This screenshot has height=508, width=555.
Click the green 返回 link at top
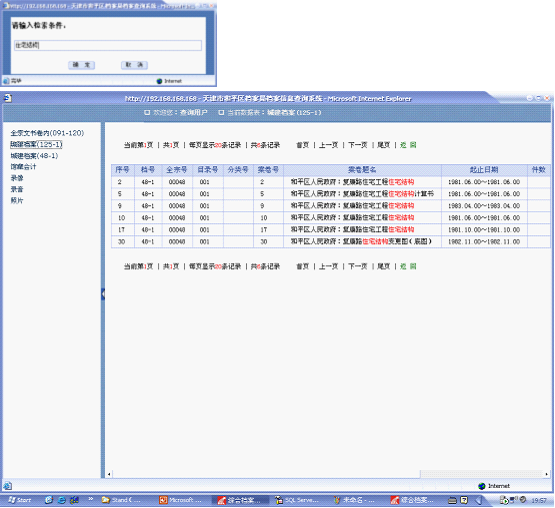point(408,145)
